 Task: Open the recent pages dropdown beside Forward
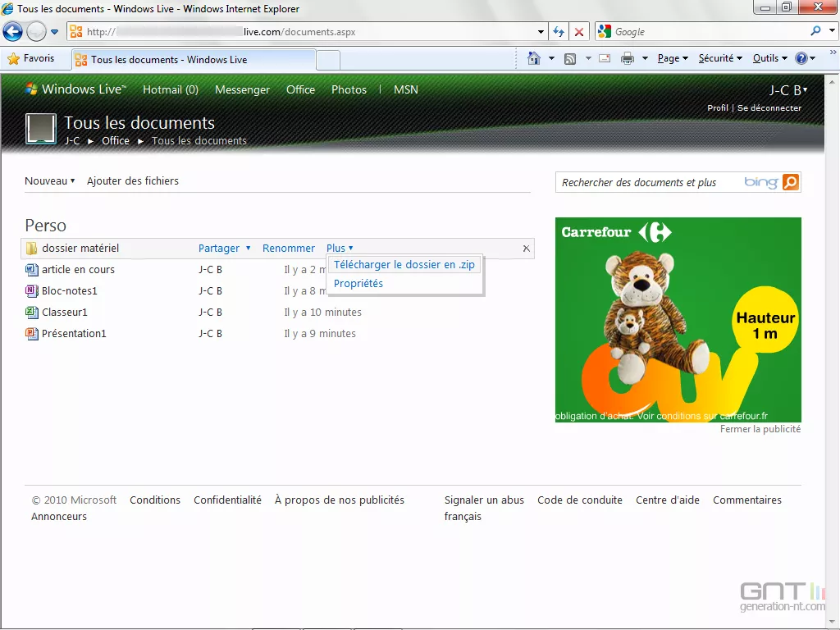pyautogui.click(x=54, y=32)
